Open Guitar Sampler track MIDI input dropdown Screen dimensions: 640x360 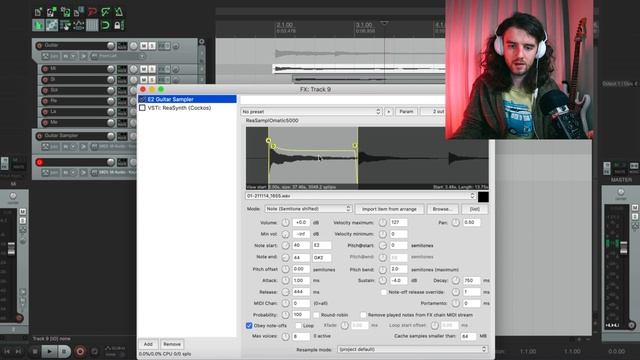point(113,147)
